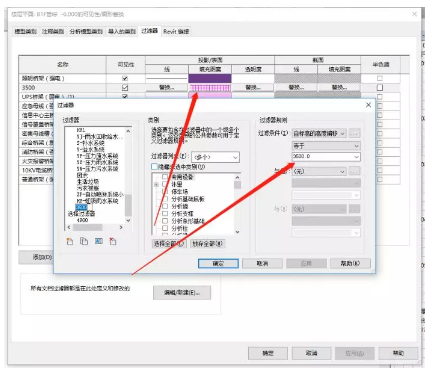The image size is (433, 374).
Task: Open the 过滤条件 parameter dropdown
Action: pyautogui.click(x=319, y=134)
